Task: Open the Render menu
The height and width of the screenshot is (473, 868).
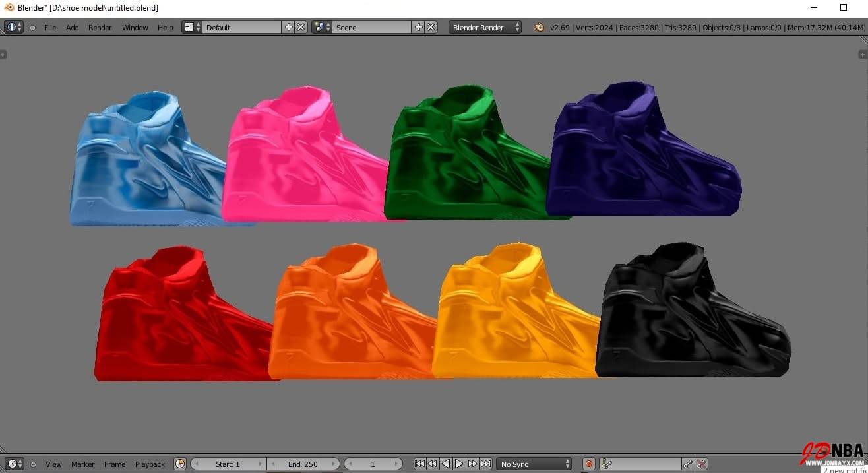Action: (x=100, y=28)
